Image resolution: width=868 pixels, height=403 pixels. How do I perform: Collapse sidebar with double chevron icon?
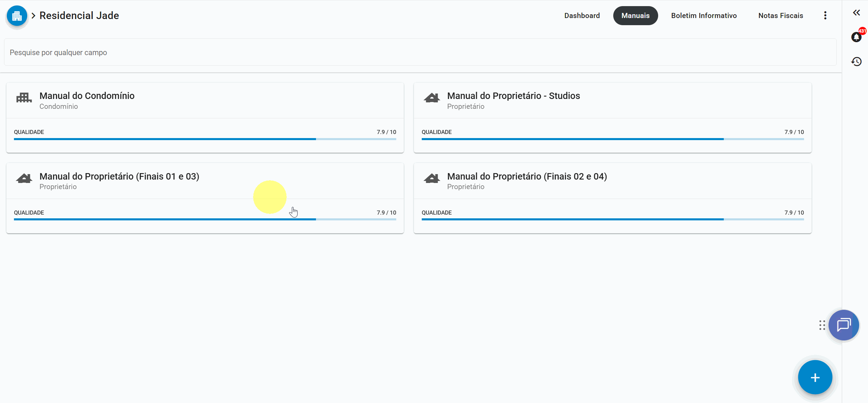click(856, 13)
